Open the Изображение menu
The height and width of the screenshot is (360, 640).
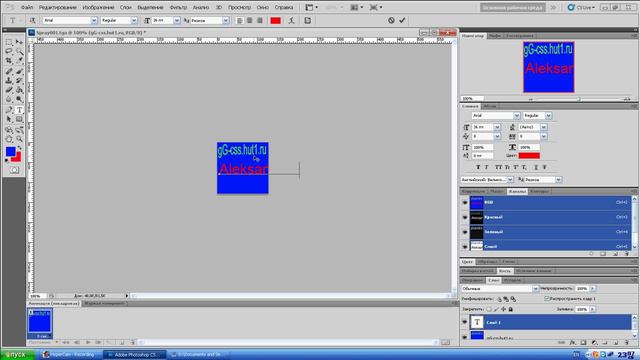[98, 7]
